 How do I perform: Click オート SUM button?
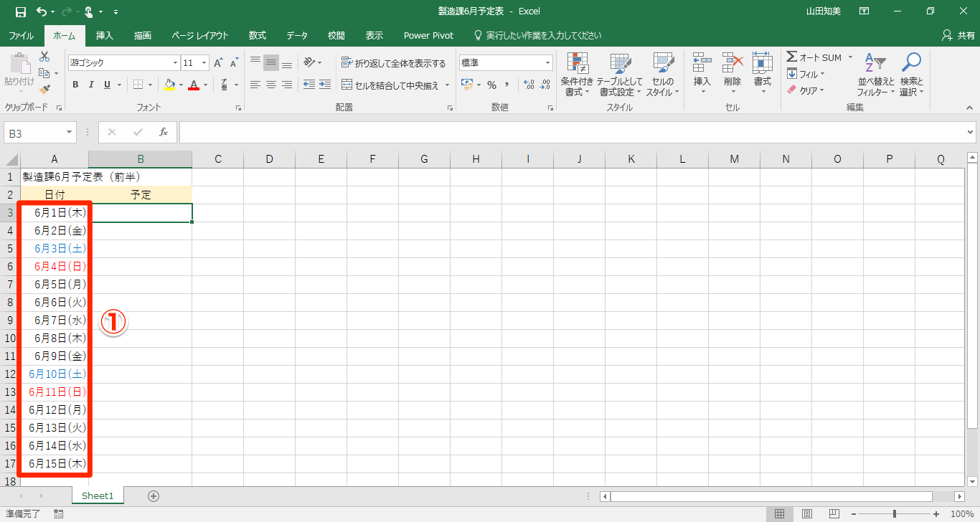pyautogui.click(x=814, y=57)
